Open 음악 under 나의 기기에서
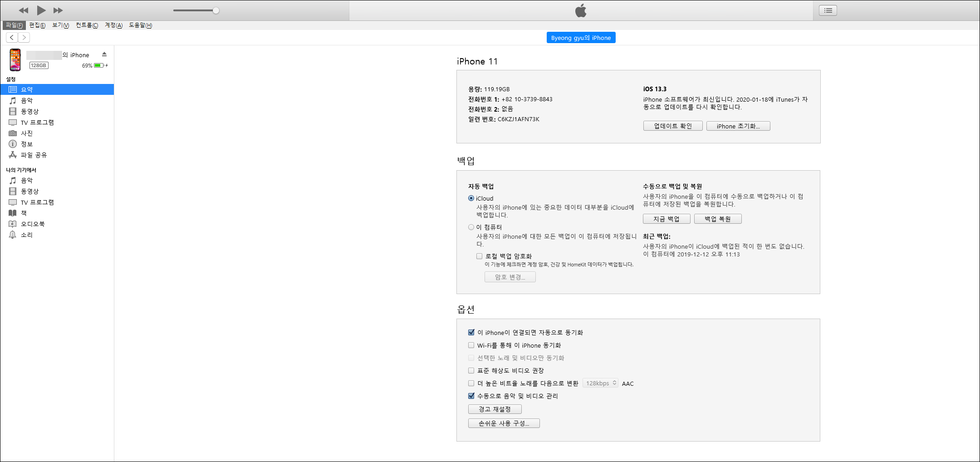 click(57, 180)
